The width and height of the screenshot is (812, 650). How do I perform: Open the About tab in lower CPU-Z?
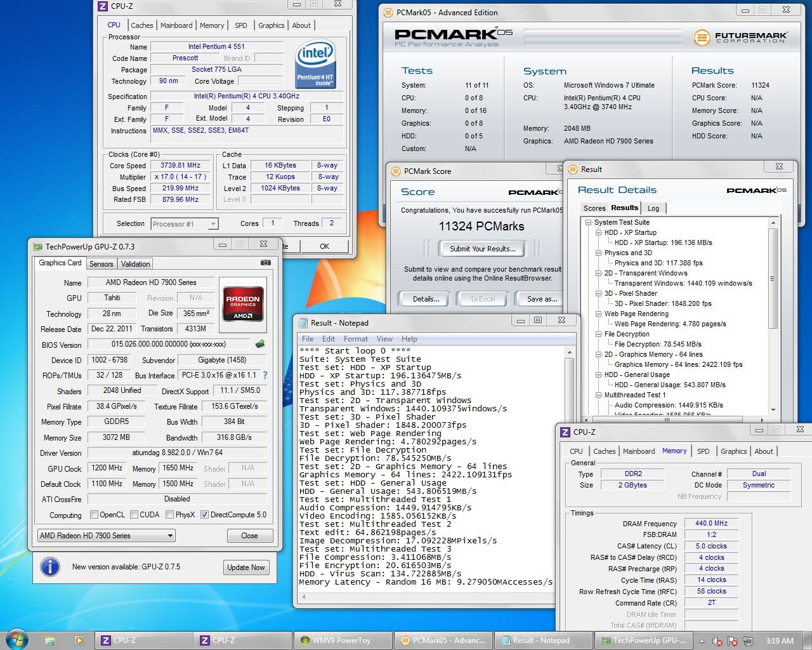pos(764,451)
